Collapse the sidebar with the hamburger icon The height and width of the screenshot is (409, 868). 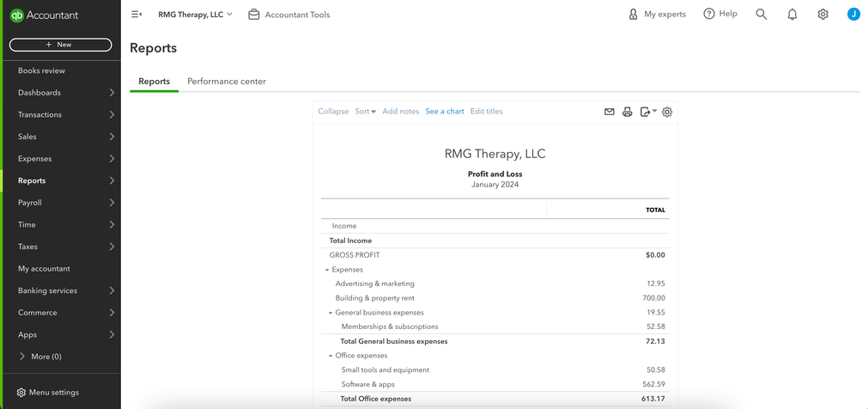(137, 15)
